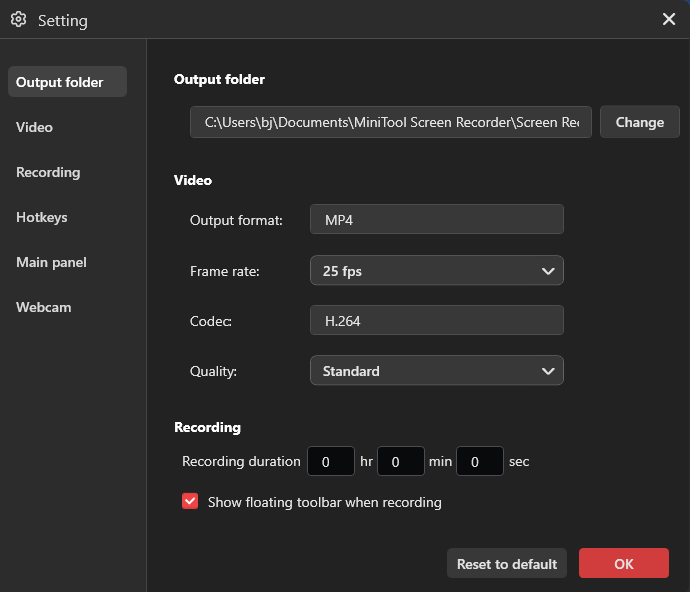The image size is (690, 592).
Task: Click the output folder path field
Action: [x=391, y=122]
